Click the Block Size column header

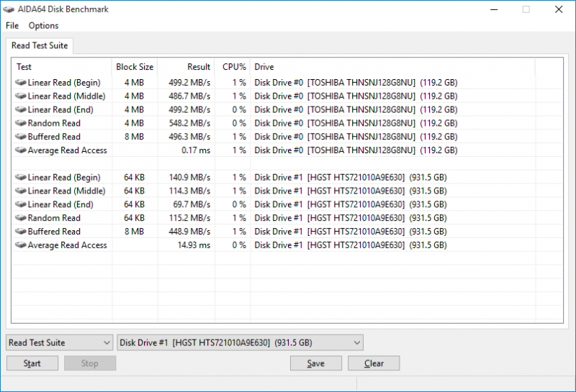(134, 67)
